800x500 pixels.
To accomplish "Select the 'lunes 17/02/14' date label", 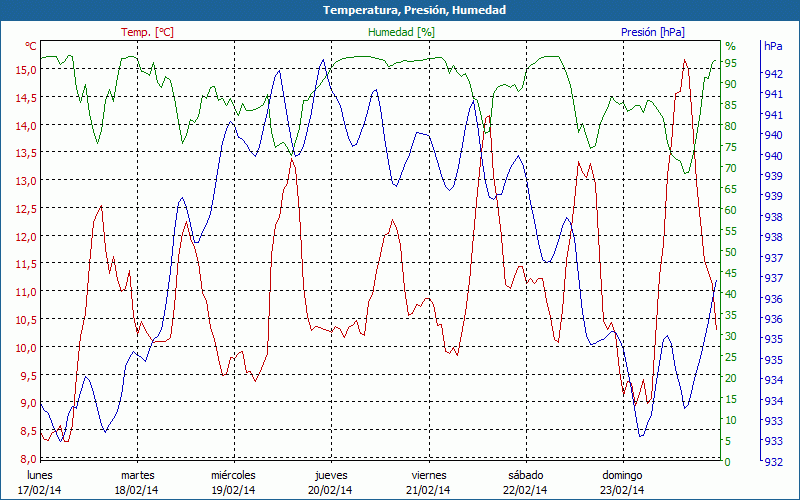I will tap(40, 482).
